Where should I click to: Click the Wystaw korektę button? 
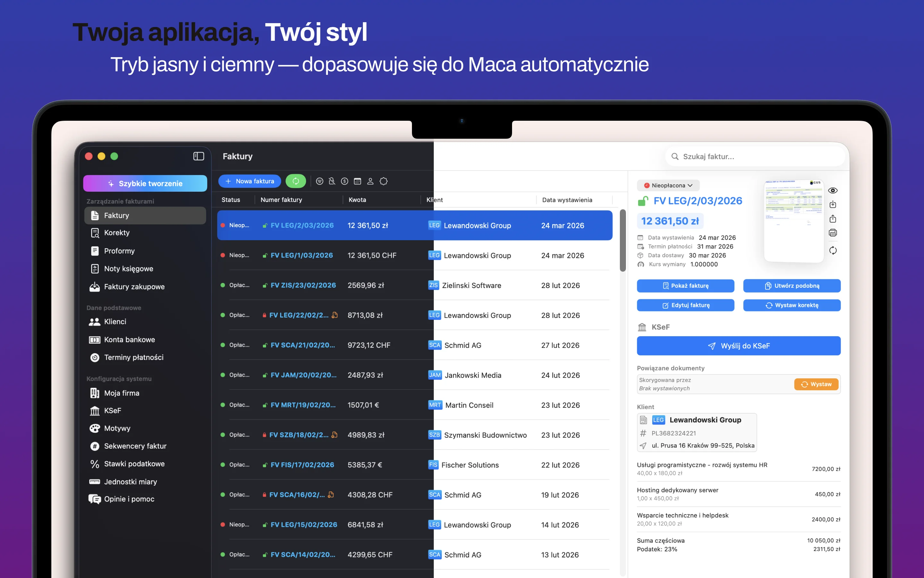[x=792, y=305]
